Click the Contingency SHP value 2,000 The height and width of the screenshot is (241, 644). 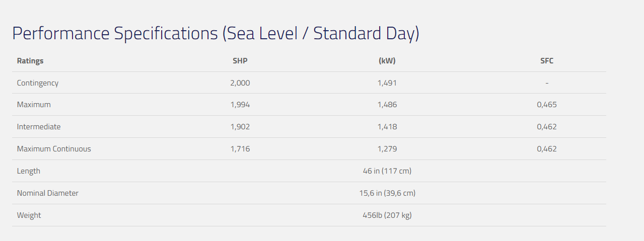tap(240, 83)
